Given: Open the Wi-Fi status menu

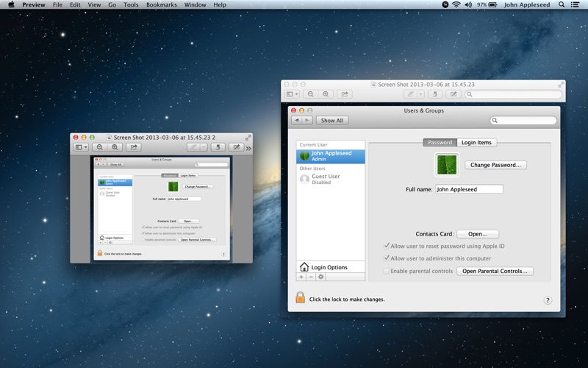Looking at the screenshot, I should (456, 4).
